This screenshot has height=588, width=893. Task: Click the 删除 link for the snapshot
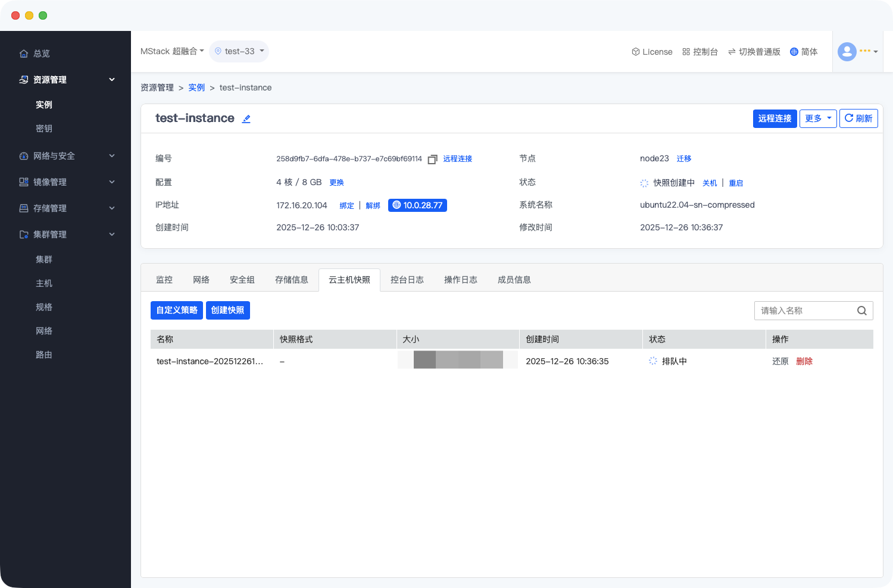(804, 361)
